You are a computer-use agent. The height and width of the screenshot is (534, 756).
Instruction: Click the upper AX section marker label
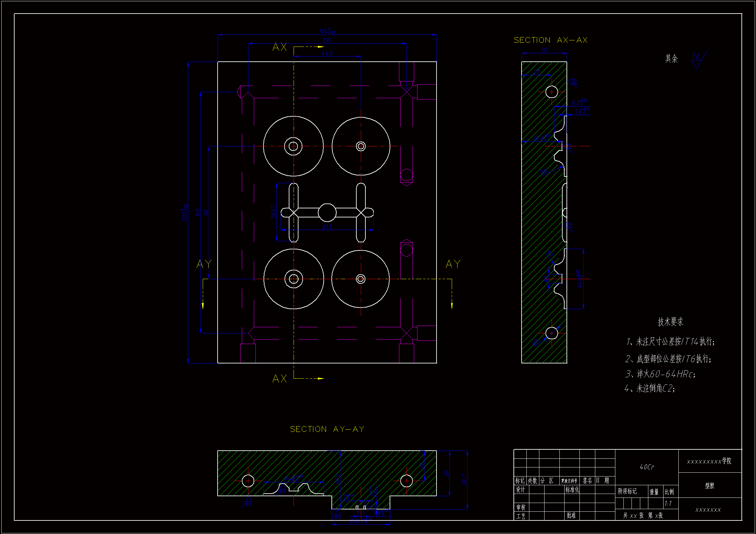point(280,47)
